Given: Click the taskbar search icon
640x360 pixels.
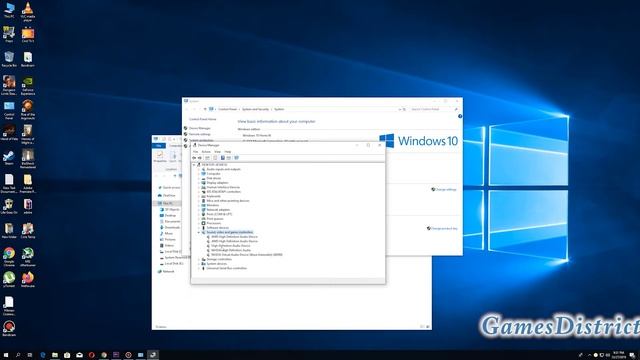Looking at the screenshot, I should (x=18, y=355).
